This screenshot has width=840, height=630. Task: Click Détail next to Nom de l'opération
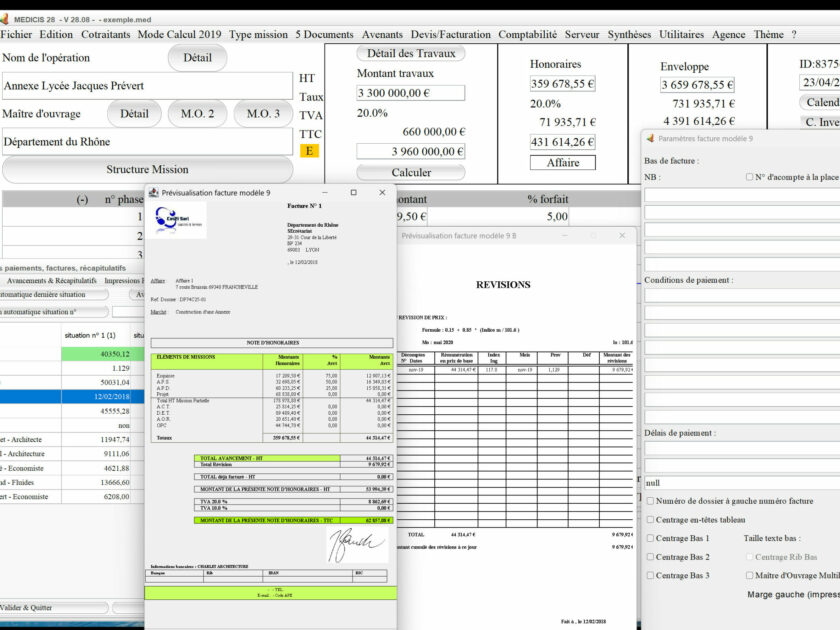tap(197, 58)
